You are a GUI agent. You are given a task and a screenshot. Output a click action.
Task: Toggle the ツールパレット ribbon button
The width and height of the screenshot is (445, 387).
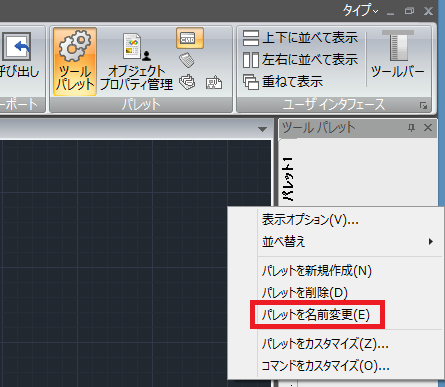pos(75,62)
